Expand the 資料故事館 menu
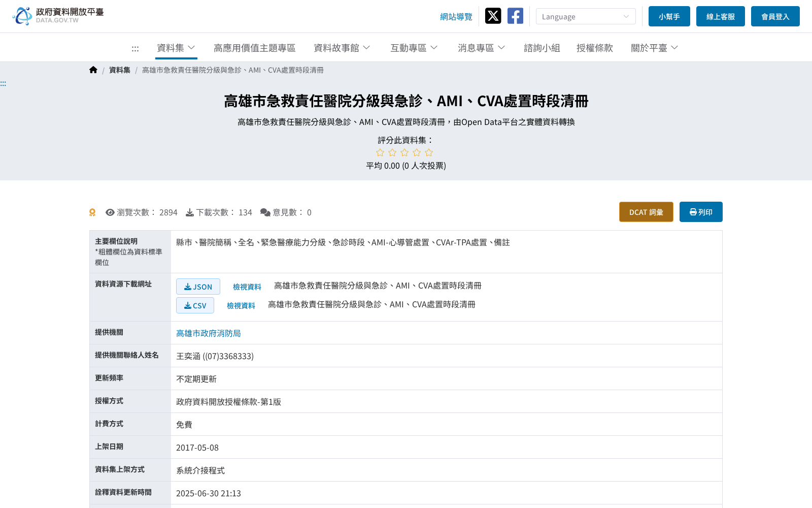 pos(342,48)
